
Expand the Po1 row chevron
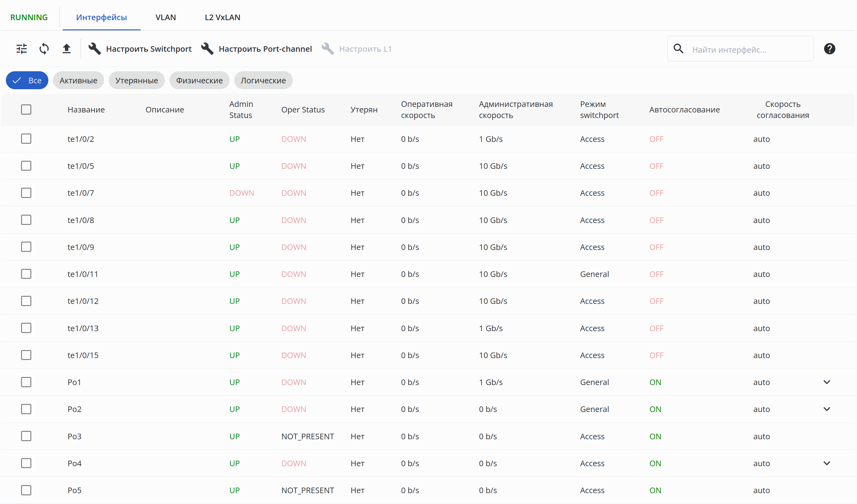[x=827, y=382]
